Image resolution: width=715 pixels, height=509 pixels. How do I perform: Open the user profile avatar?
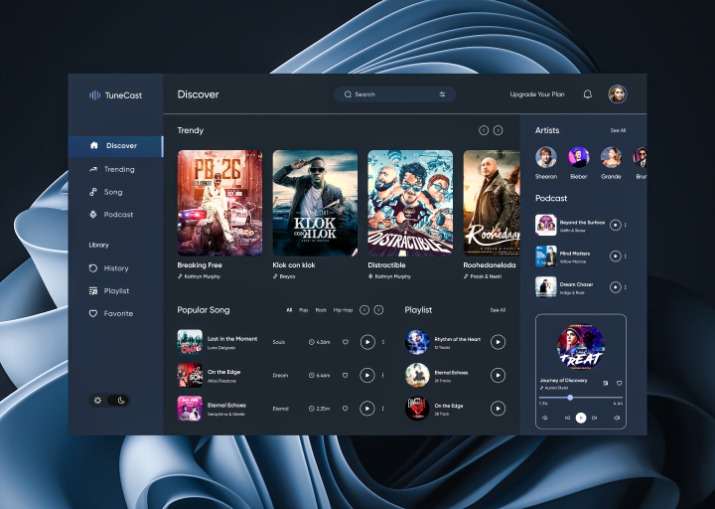pos(617,94)
